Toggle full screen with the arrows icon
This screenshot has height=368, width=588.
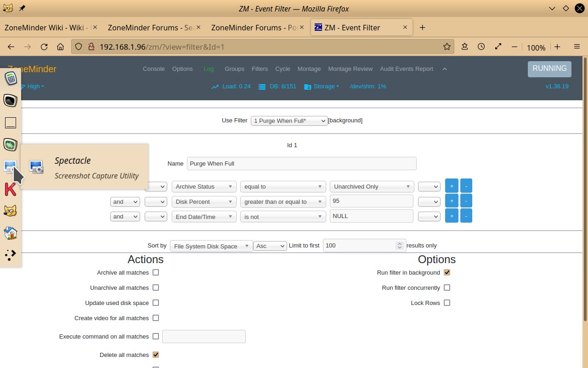pos(498,46)
